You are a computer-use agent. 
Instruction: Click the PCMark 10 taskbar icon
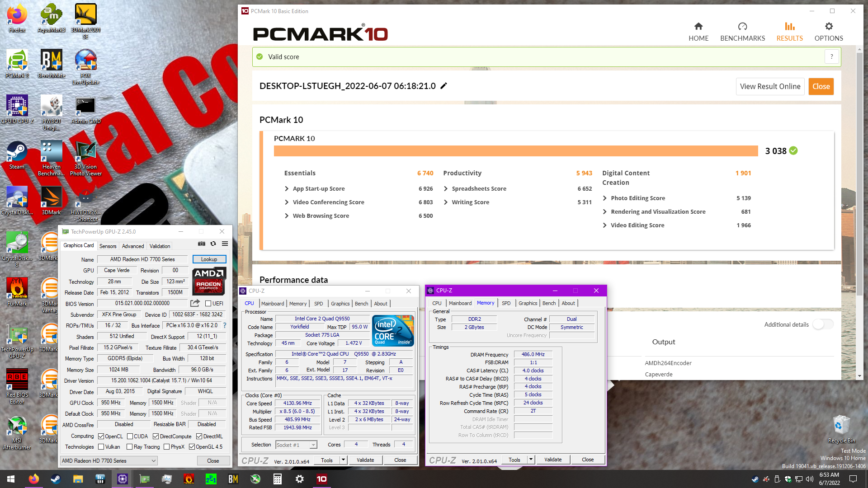(x=321, y=479)
